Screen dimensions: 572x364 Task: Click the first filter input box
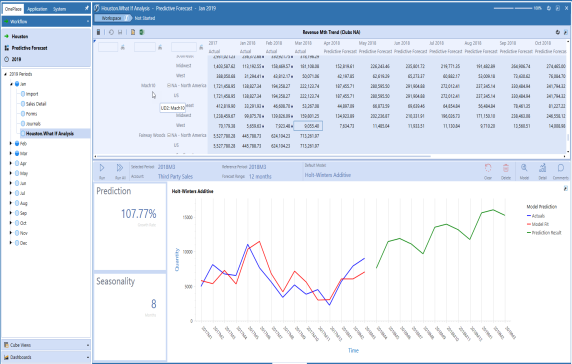coord(108,47)
